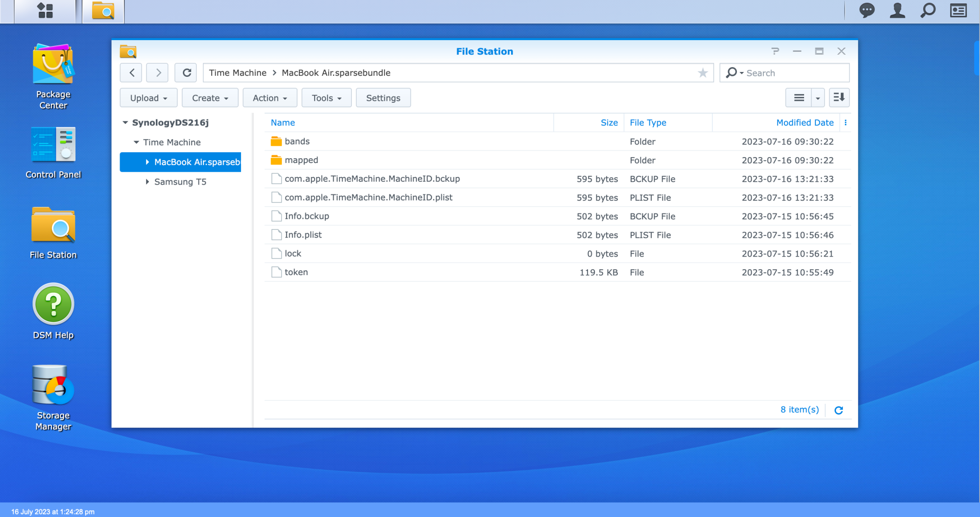The width and height of the screenshot is (980, 517).
Task: Expand MacBook Air.sparsebundle tree node
Action: (x=147, y=162)
